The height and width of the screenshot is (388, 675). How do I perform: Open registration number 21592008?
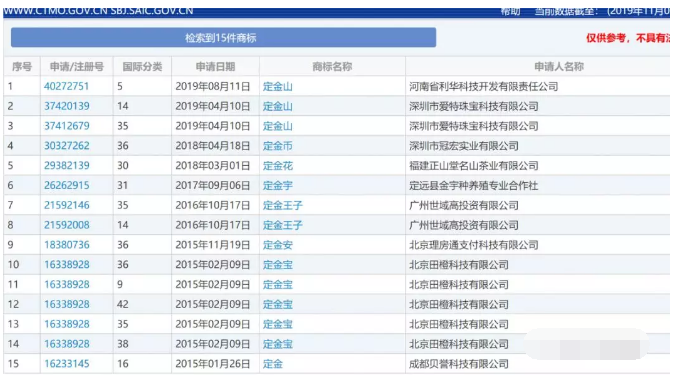[x=66, y=225]
